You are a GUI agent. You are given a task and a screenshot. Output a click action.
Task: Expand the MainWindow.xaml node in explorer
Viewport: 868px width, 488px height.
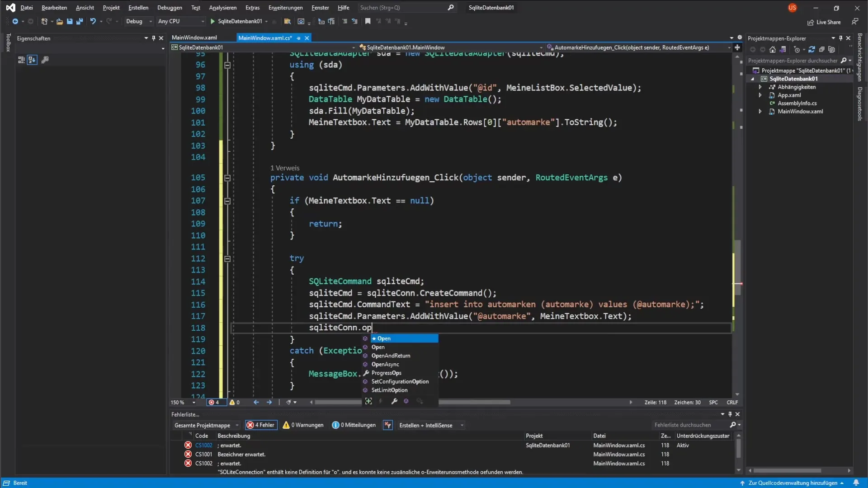[x=760, y=112]
